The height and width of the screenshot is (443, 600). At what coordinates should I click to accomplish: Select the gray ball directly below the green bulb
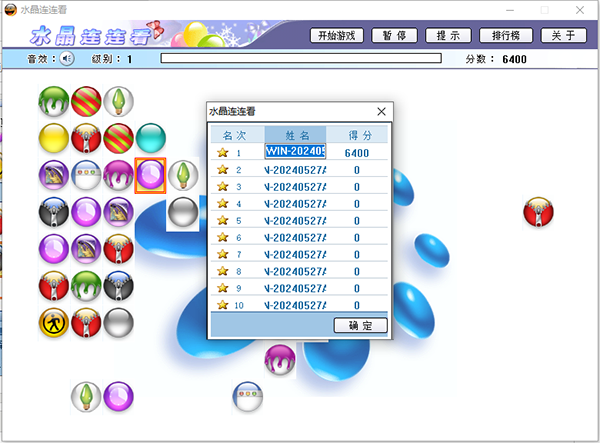tap(183, 212)
